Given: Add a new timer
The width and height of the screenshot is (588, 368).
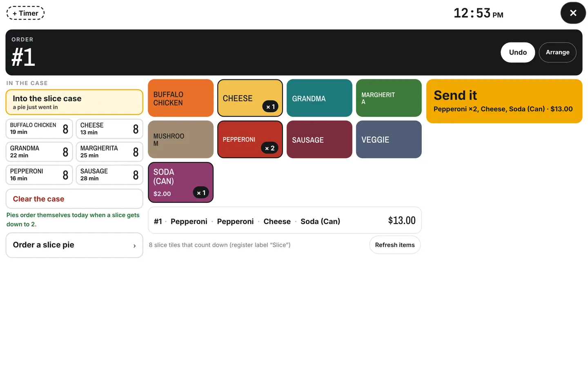Looking at the screenshot, I should [x=25, y=13].
